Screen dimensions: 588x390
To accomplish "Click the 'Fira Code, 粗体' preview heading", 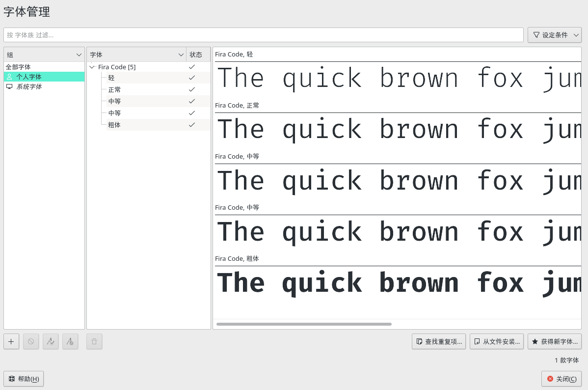I will click(x=237, y=259).
